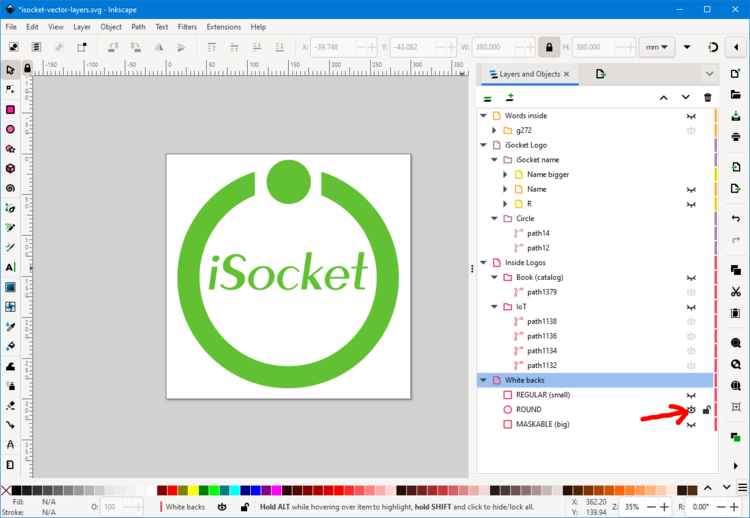
Task: Show the hidden Words inside layer
Action: click(691, 116)
